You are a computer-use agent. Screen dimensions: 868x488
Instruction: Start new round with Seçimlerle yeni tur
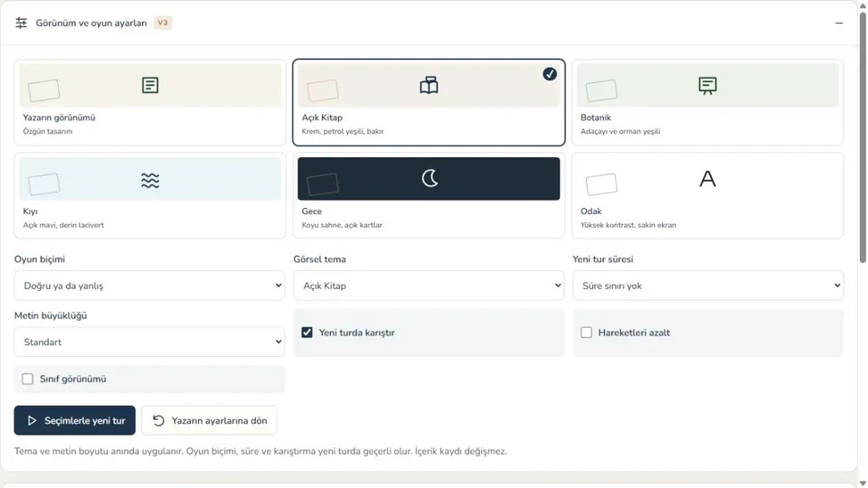tap(75, 420)
